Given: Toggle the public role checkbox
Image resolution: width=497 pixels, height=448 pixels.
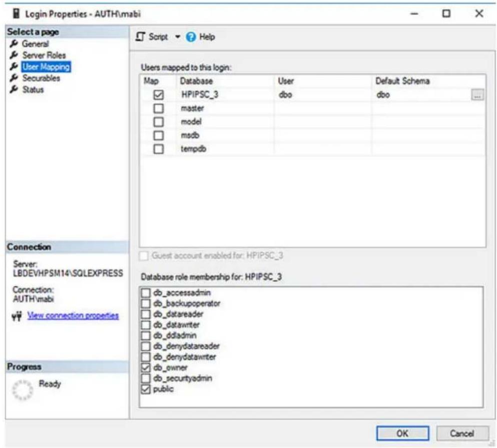Looking at the screenshot, I should click(x=146, y=389).
